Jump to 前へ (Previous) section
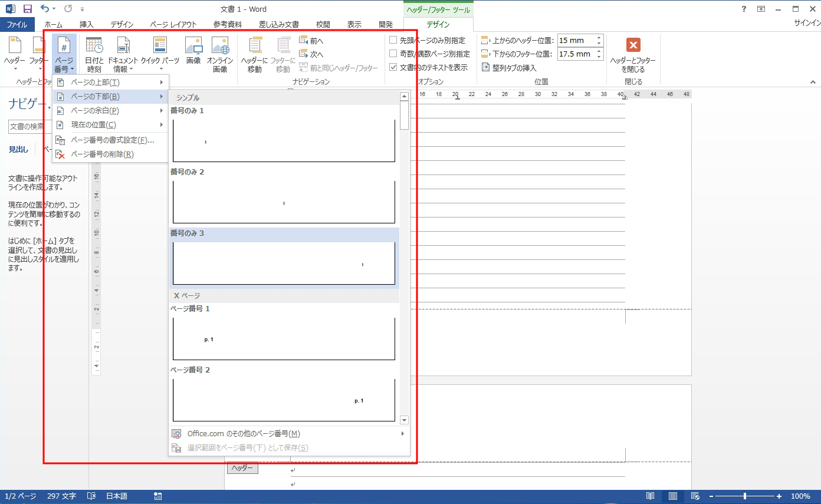The height and width of the screenshot is (504, 821). [311, 41]
